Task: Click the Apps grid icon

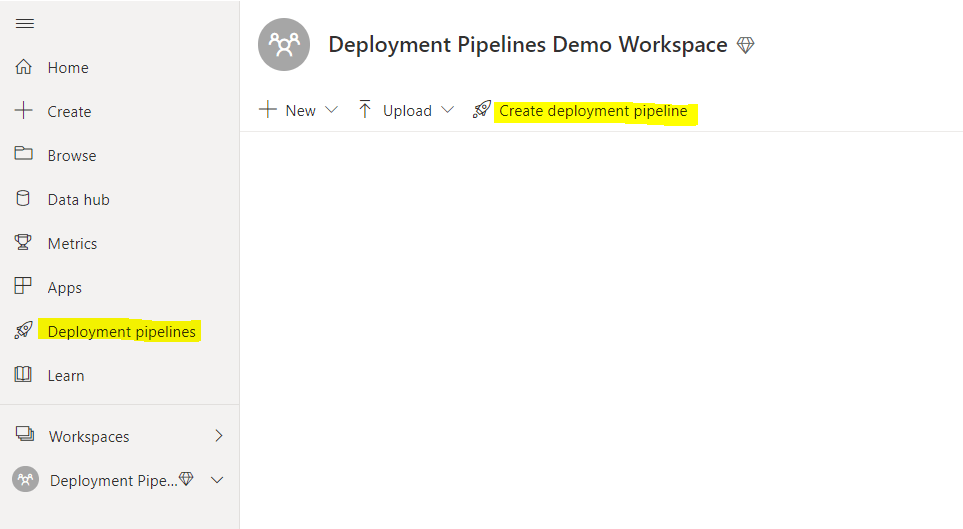Action: click(x=24, y=287)
